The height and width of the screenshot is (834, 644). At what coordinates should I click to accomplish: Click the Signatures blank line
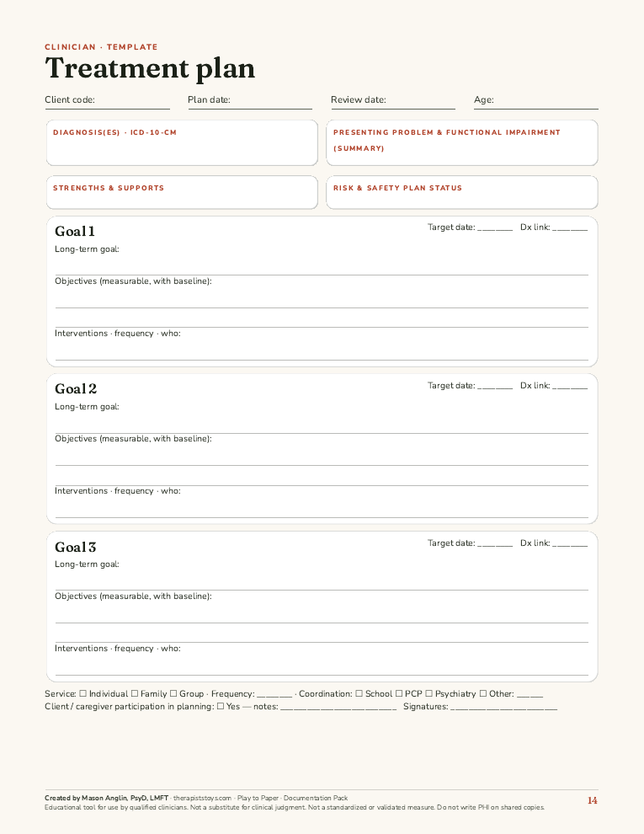pos(503,707)
